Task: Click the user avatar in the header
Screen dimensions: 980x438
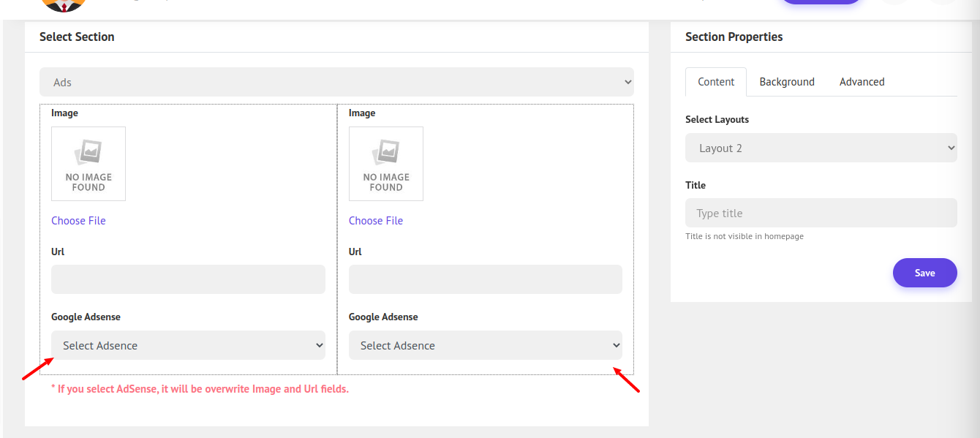Action: pos(64,4)
